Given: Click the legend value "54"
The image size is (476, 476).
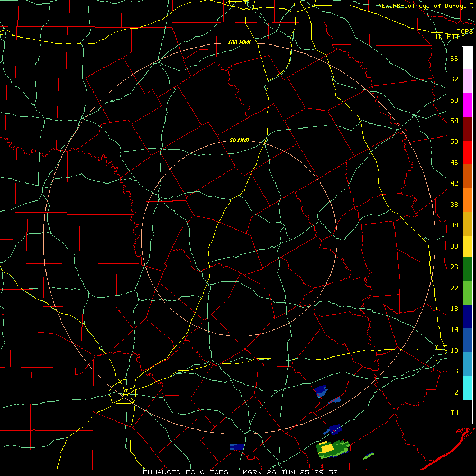Looking at the screenshot, I should 454,121.
